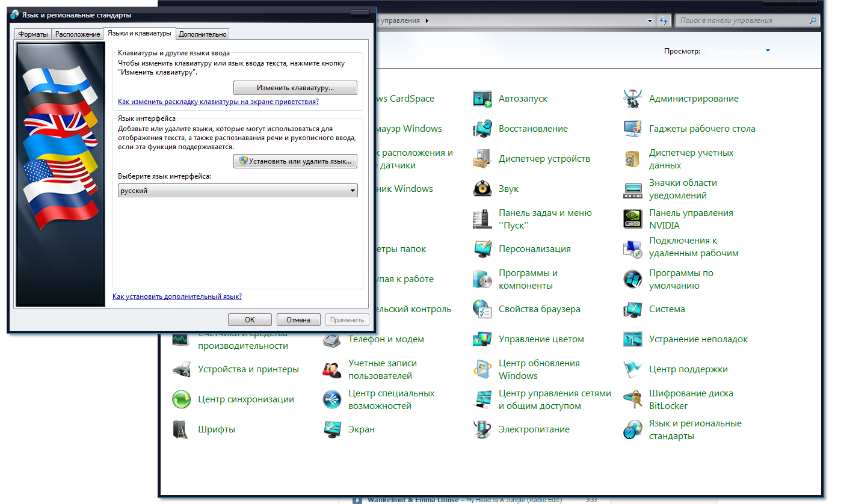Click the Центр управления сетями icon
Viewport: 841px width, 504px height.
click(x=482, y=399)
